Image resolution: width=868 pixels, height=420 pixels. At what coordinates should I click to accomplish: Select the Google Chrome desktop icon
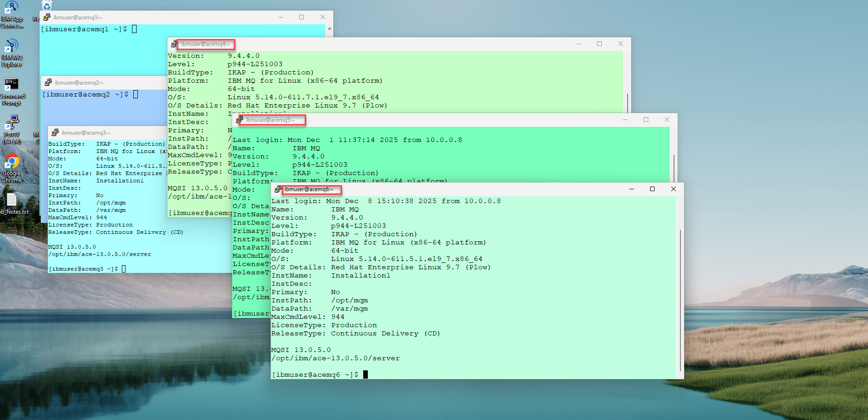[11, 169]
